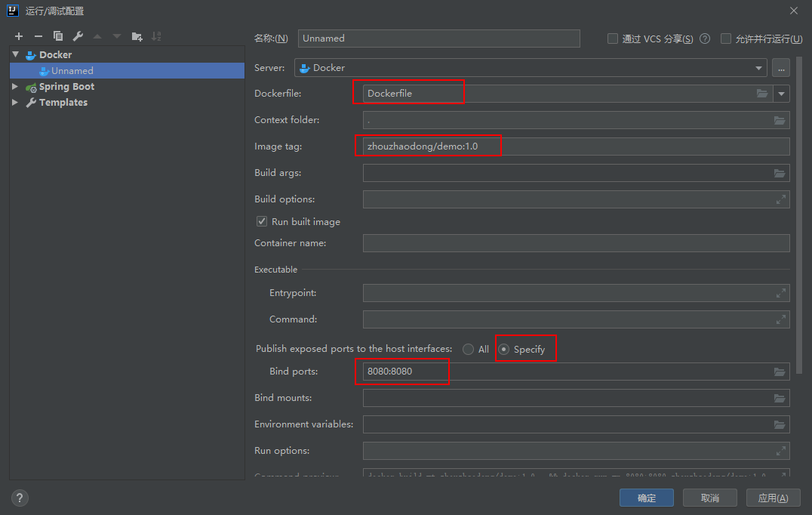Open the help question mark icon
This screenshot has height=515, width=812.
(20, 498)
